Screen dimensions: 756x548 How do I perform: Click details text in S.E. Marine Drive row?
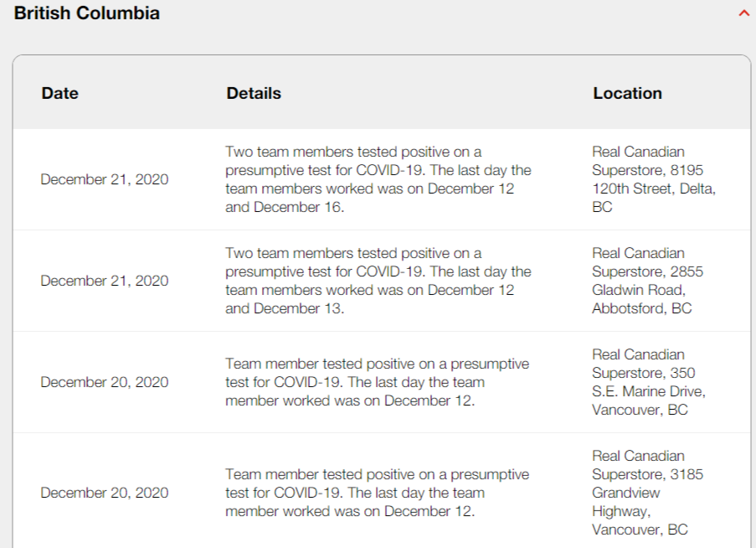coord(377,382)
